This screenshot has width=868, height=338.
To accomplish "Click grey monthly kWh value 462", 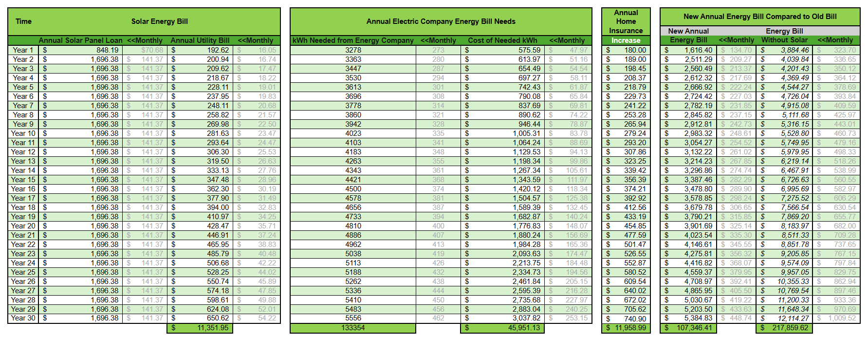I will click(438, 318).
